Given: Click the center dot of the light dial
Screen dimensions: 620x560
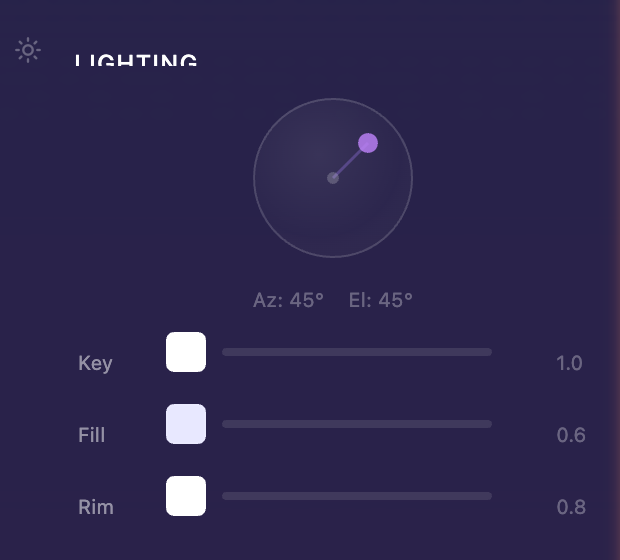Looking at the screenshot, I should (x=333, y=178).
